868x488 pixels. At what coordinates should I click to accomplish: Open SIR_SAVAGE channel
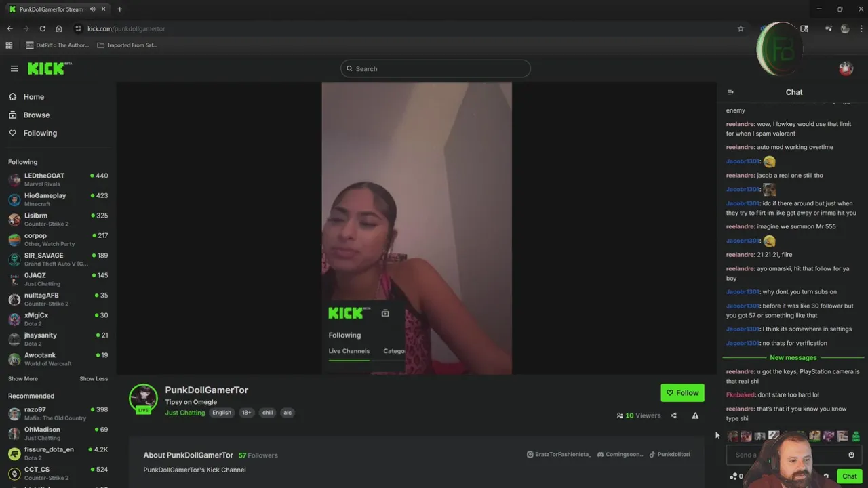(x=58, y=260)
